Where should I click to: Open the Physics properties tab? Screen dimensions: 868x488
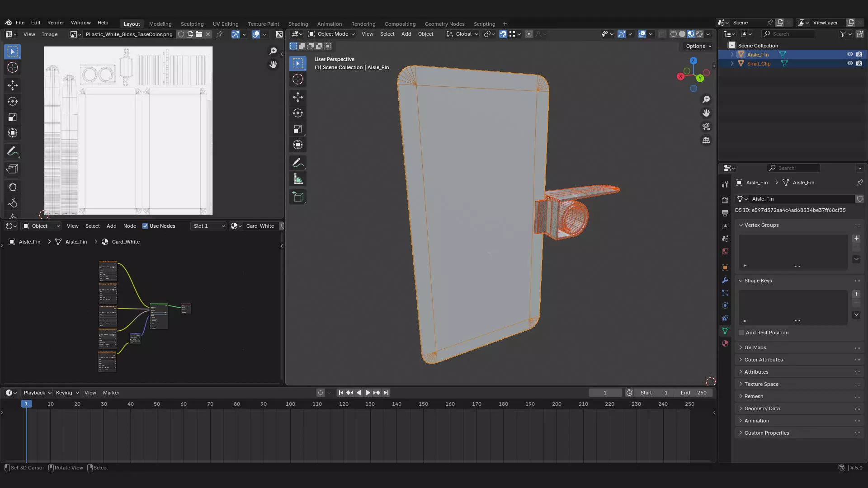click(x=725, y=305)
